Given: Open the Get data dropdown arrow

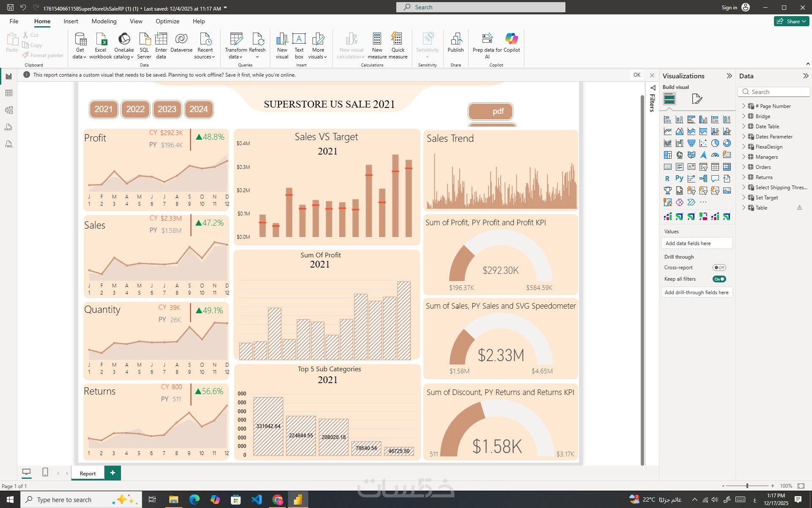Looking at the screenshot, I should click(85, 57).
